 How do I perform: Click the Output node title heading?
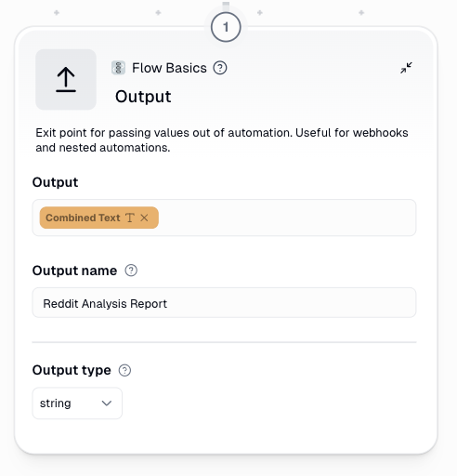pyautogui.click(x=143, y=97)
